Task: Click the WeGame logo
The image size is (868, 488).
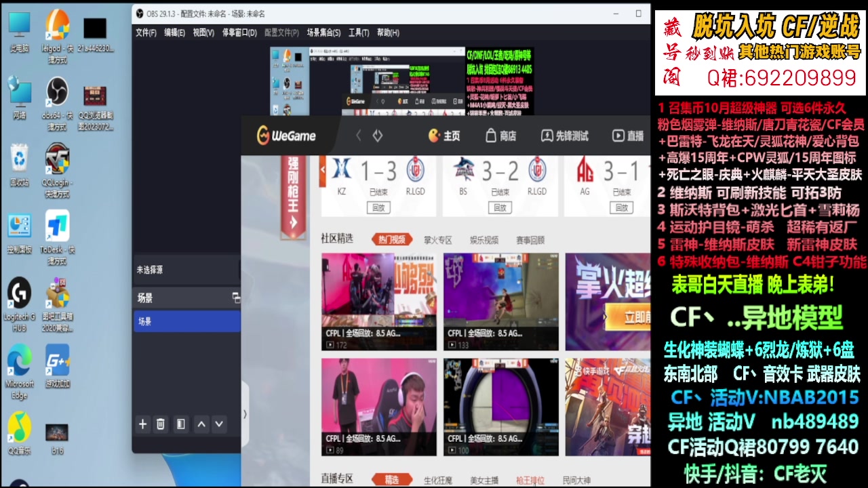Action: pos(286,136)
